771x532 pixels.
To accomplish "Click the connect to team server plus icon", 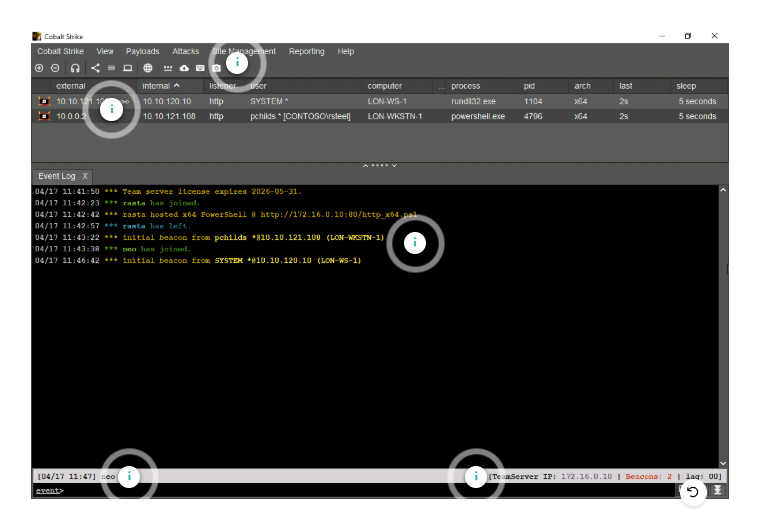I will coord(39,68).
